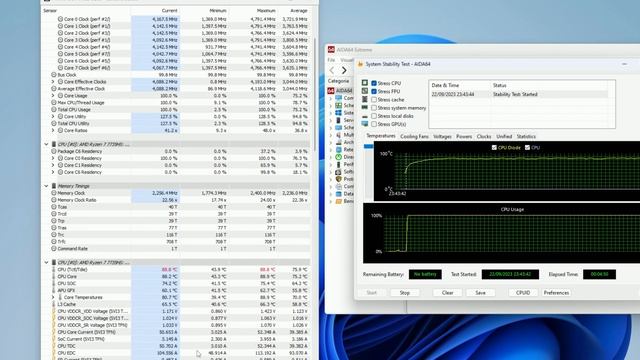This screenshot has width=640, height=360.
Task: Toggle the CPU Diode graph checkbox
Action: (x=494, y=147)
